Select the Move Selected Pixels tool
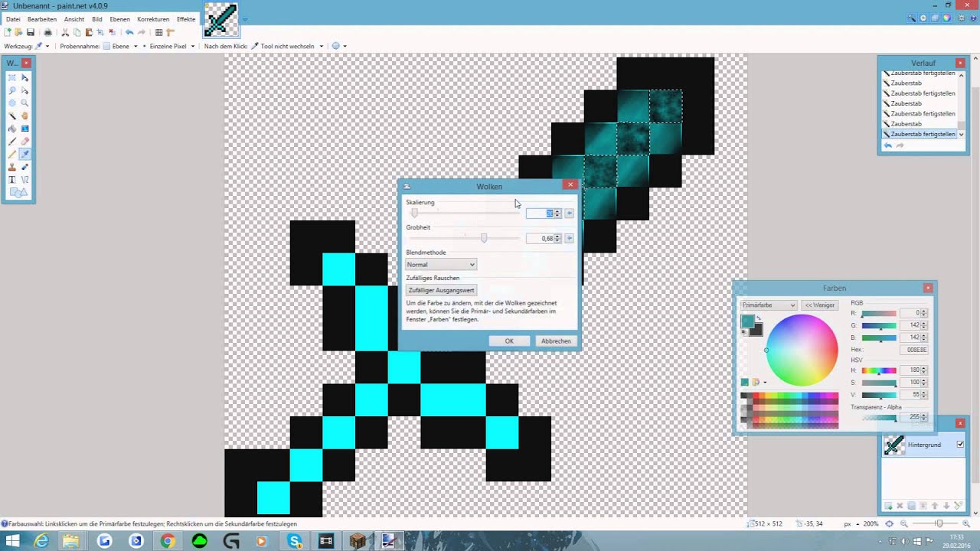The width and height of the screenshot is (980, 551). (x=25, y=77)
